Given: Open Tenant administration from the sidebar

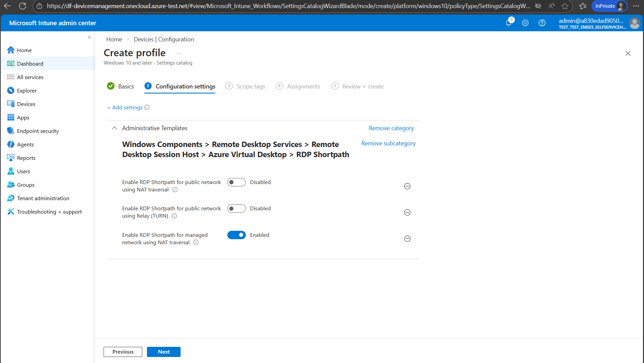Looking at the screenshot, I should [43, 198].
